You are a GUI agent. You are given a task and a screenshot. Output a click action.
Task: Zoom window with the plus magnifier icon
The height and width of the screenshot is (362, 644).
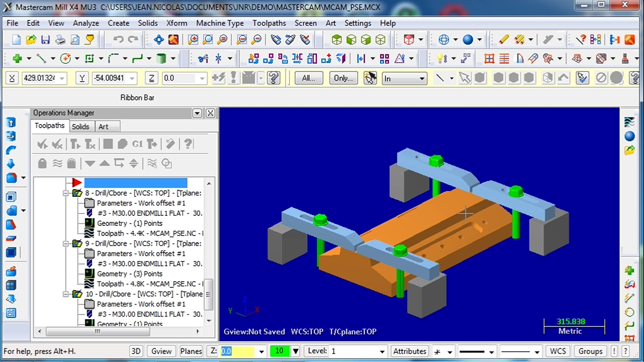point(193,39)
